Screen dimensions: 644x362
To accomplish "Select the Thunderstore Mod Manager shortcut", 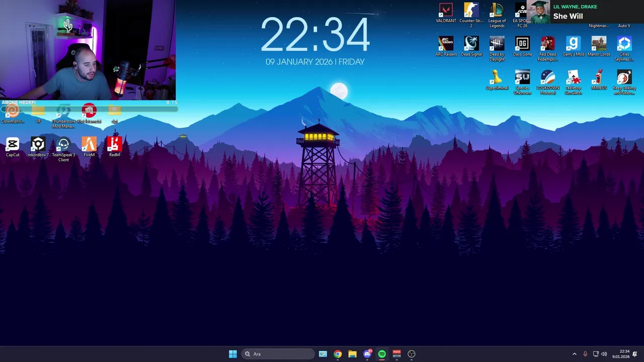I will (x=63, y=116).
